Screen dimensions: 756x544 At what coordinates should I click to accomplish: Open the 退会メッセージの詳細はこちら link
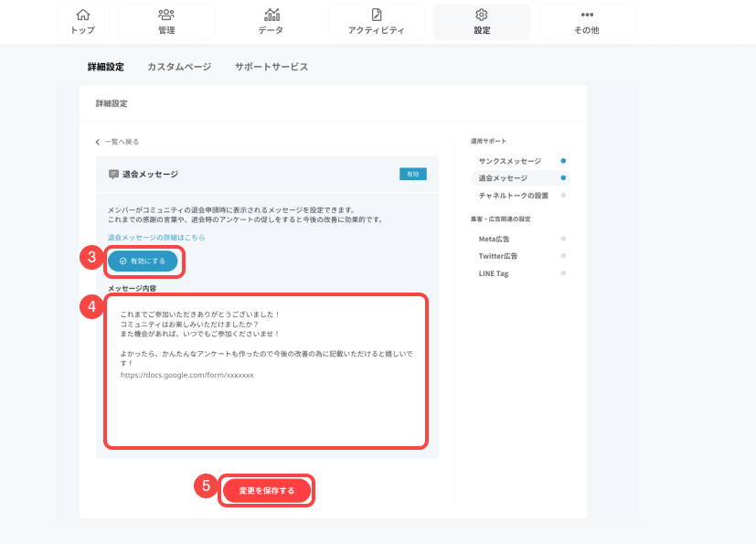(156, 237)
